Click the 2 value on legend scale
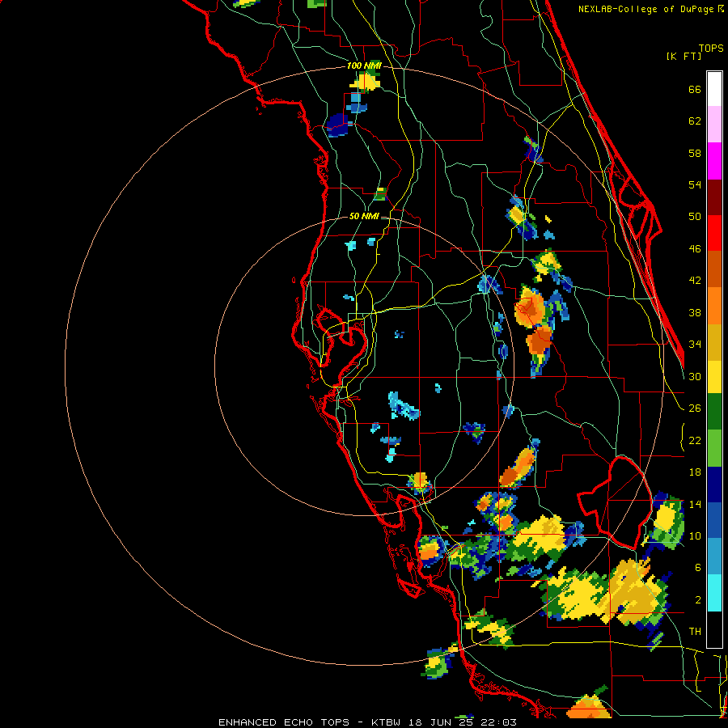This screenshot has height=728, width=728. point(698,600)
